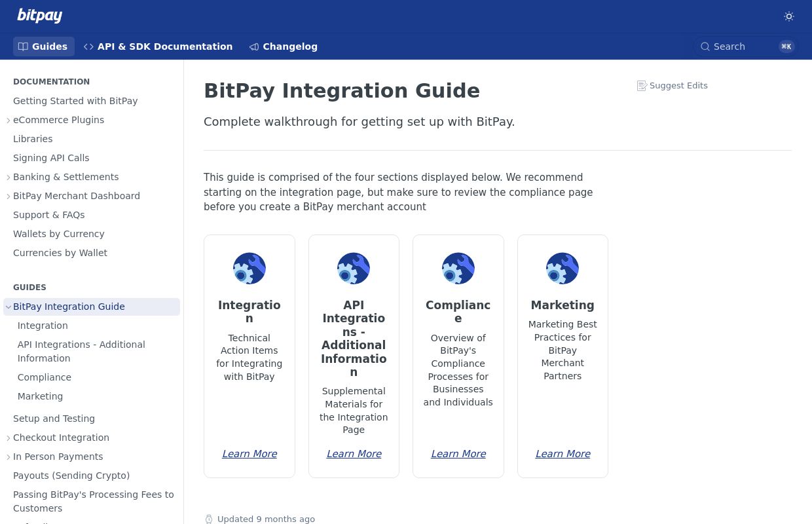
Task: Click the DOCUMENTATION section header
Action: click(51, 82)
